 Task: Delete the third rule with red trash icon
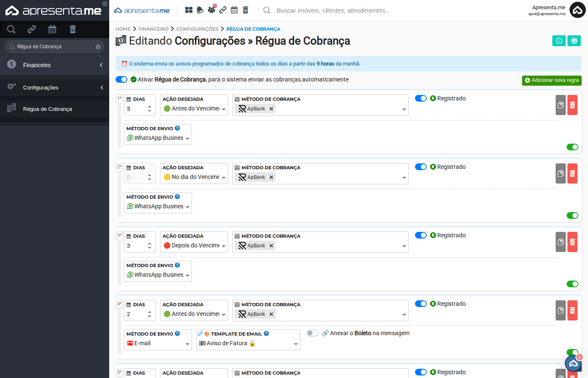[572, 242]
